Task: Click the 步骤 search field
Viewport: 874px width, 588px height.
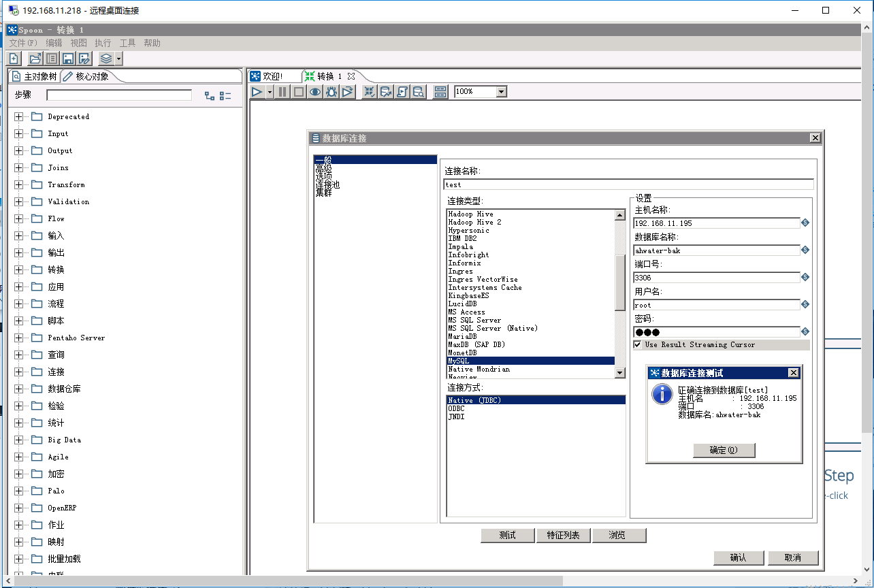Action: (x=119, y=95)
